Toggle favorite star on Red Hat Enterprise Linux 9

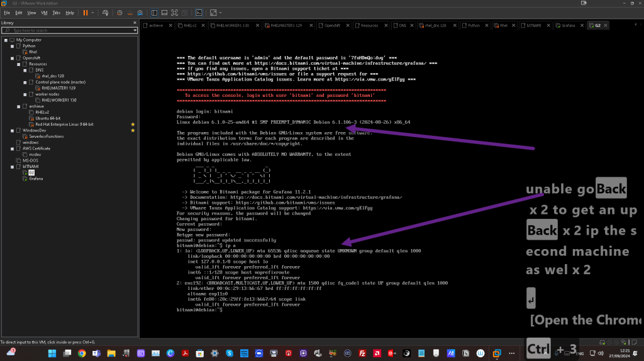(x=133, y=125)
